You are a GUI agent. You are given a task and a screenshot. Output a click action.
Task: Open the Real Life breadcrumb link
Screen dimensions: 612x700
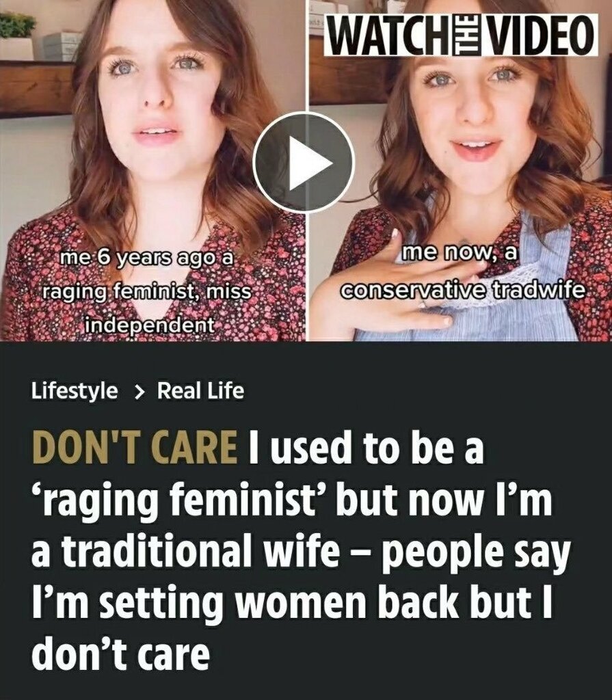tap(200, 390)
